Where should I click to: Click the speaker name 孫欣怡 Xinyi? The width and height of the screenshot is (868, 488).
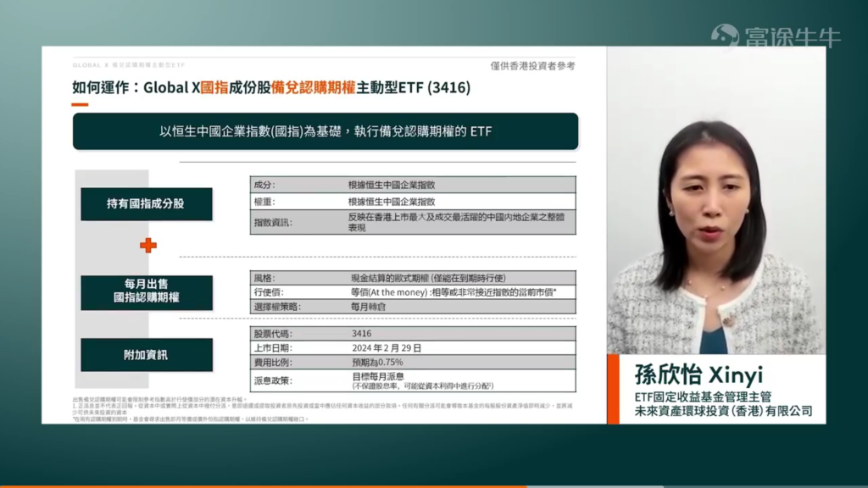(x=698, y=374)
